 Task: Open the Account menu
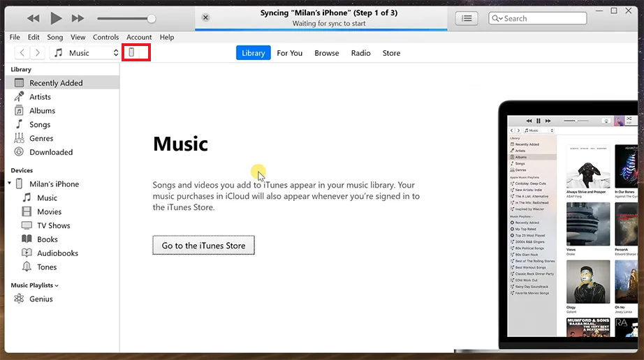click(139, 37)
